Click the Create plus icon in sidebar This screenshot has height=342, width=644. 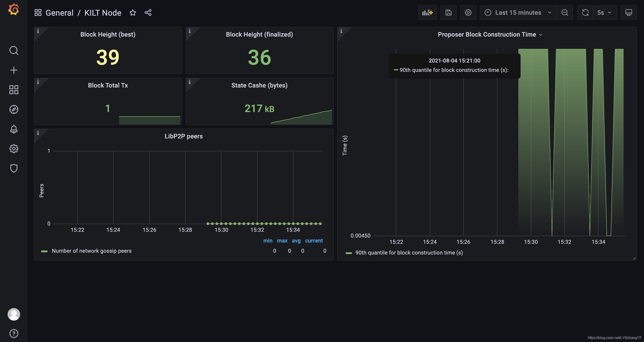[13, 70]
